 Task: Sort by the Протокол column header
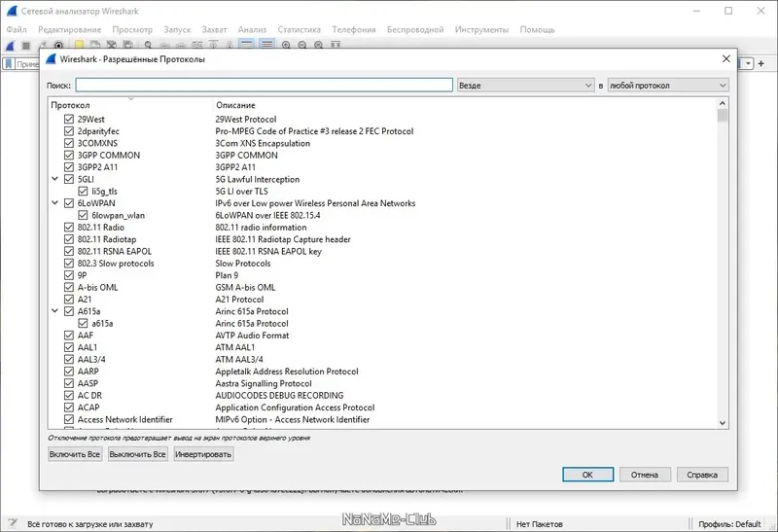point(70,105)
